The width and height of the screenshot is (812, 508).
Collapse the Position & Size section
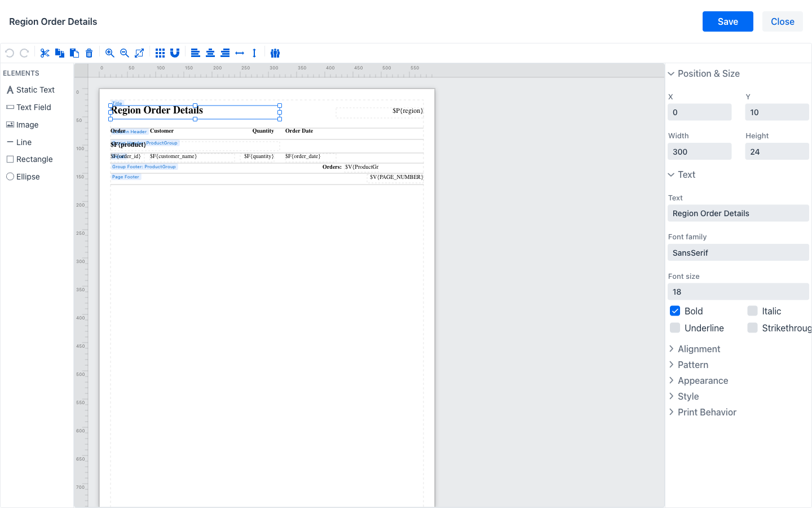click(x=704, y=73)
